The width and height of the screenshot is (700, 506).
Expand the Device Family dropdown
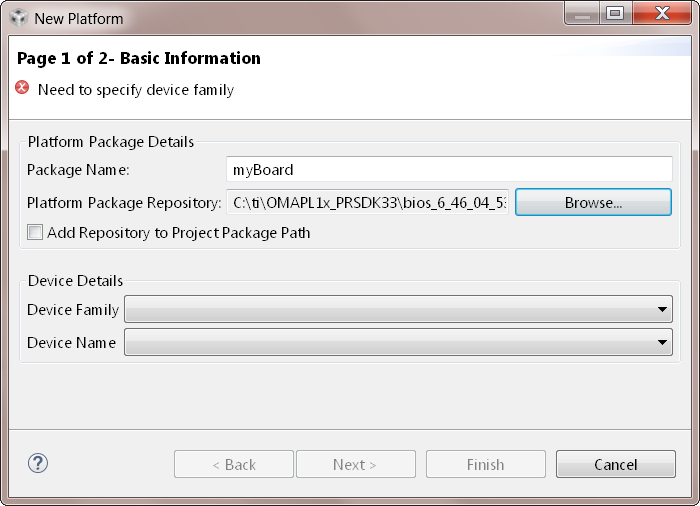pos(663,310)
